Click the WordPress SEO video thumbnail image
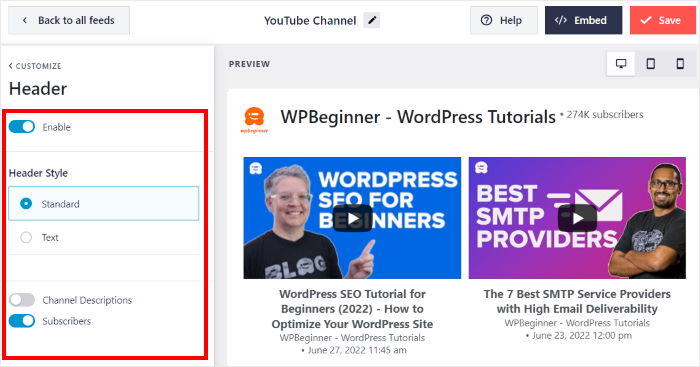 352,218
